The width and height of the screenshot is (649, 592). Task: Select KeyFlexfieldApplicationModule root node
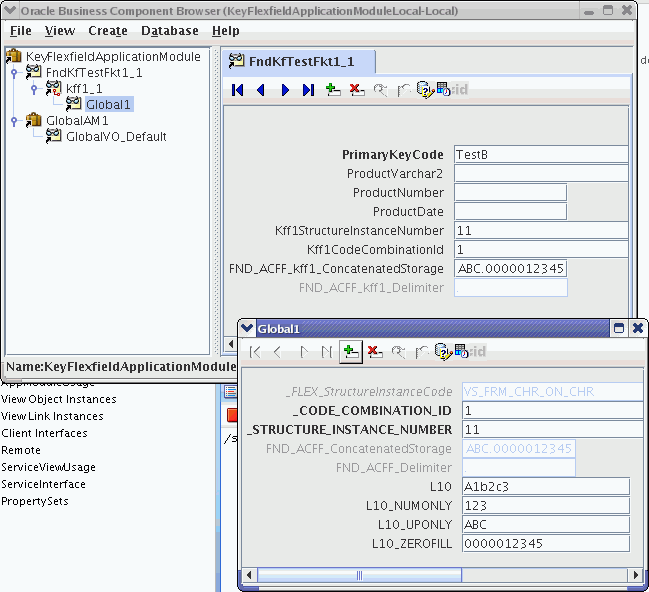[x=113, y=57]
